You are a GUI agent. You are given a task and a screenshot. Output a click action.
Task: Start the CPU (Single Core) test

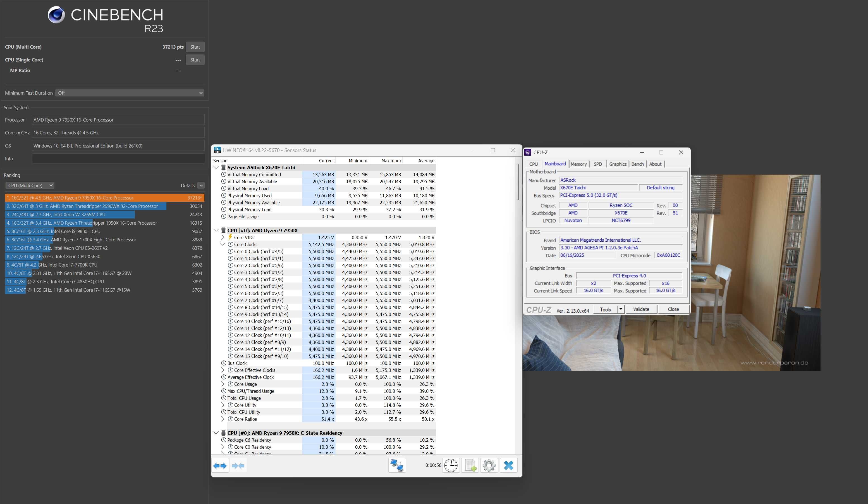195,60
